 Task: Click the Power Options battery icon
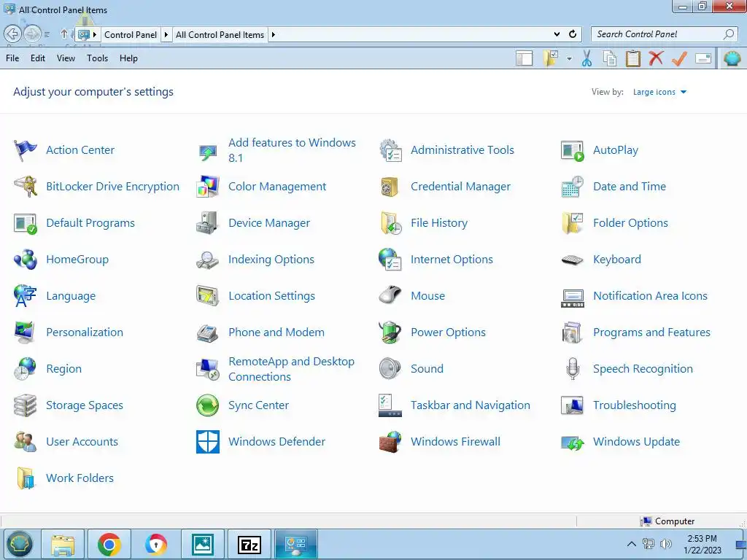click(x=390, y=332)
